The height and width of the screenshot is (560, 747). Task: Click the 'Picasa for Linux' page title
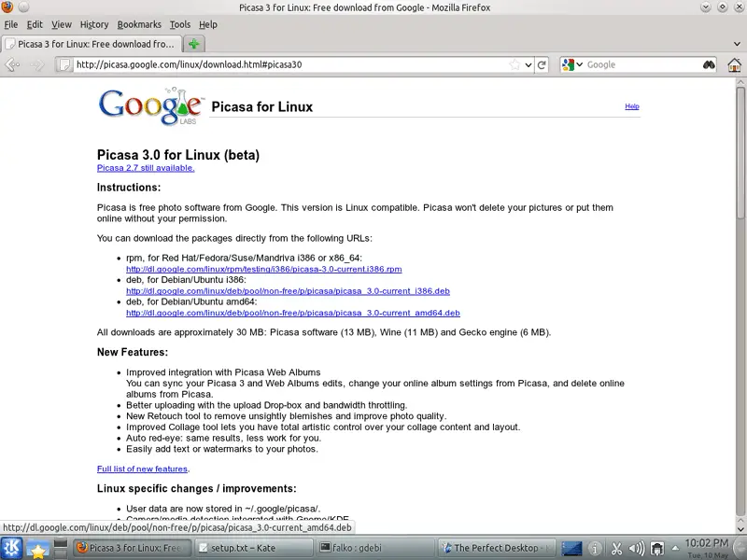click(x=262, y=107)
